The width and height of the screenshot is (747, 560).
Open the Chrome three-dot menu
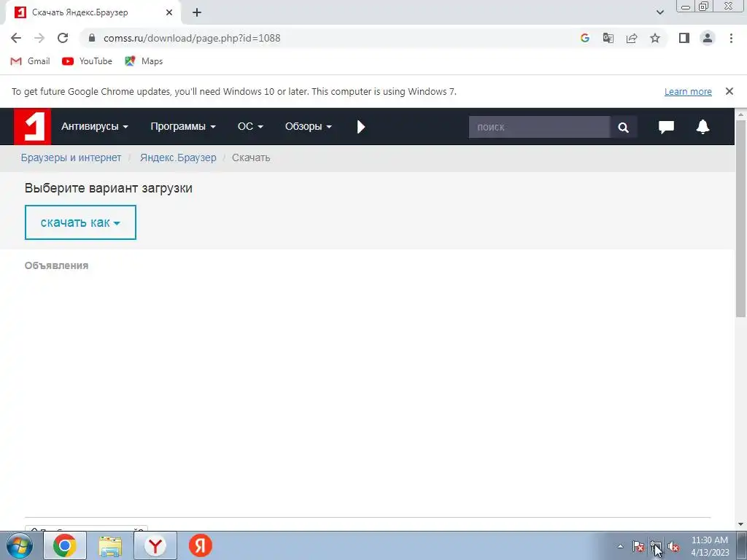tap(731, 38)
